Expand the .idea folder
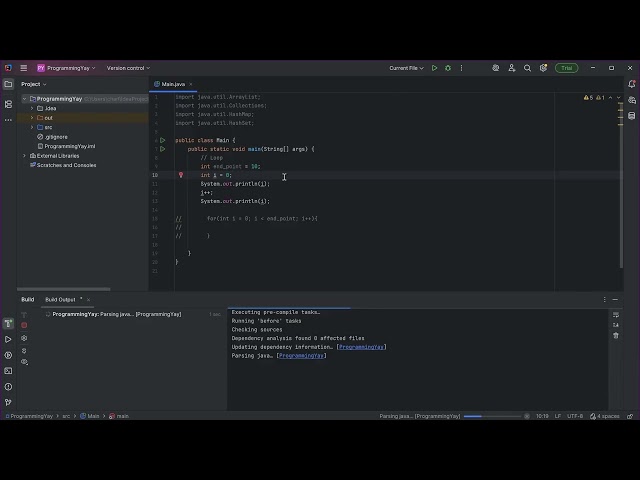Viewport: 640px width, 480px height. pos(32,108)
